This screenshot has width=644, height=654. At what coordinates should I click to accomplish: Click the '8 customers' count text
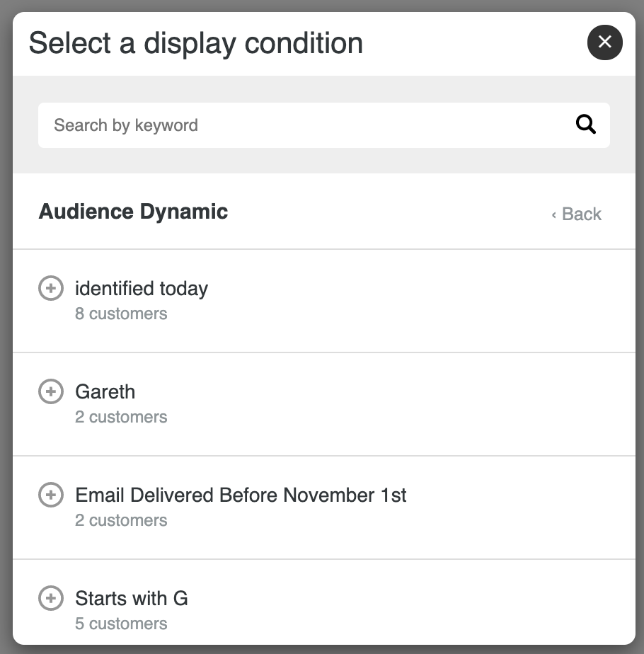pyautogui.click(x=121, y=314)
